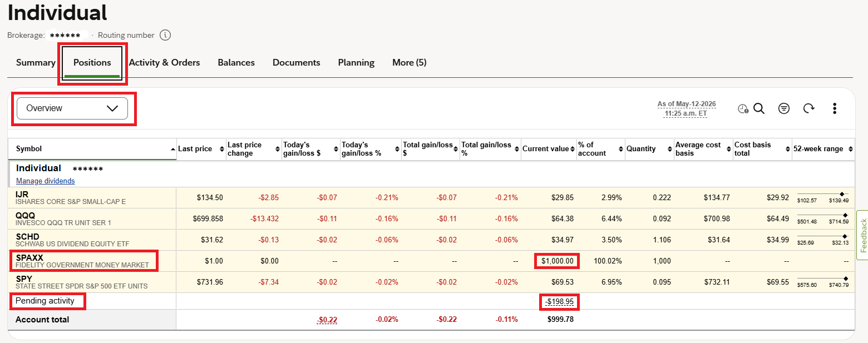Image resolution: width=868 pixels, height=343 pixels.
Task: Open the filter positions icon
Action: (784, 108)
